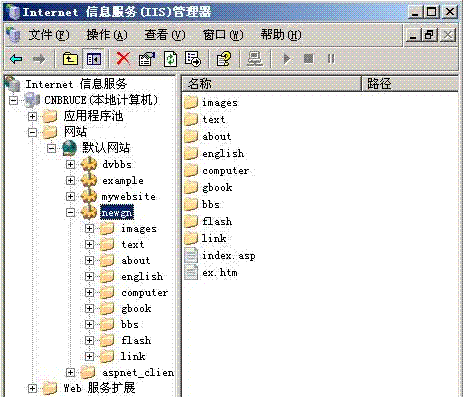Image resolution: width=463 pixels, height=397 pixels.
Task: Select 默认网站 in the tree
Action: tap(106, 148)
